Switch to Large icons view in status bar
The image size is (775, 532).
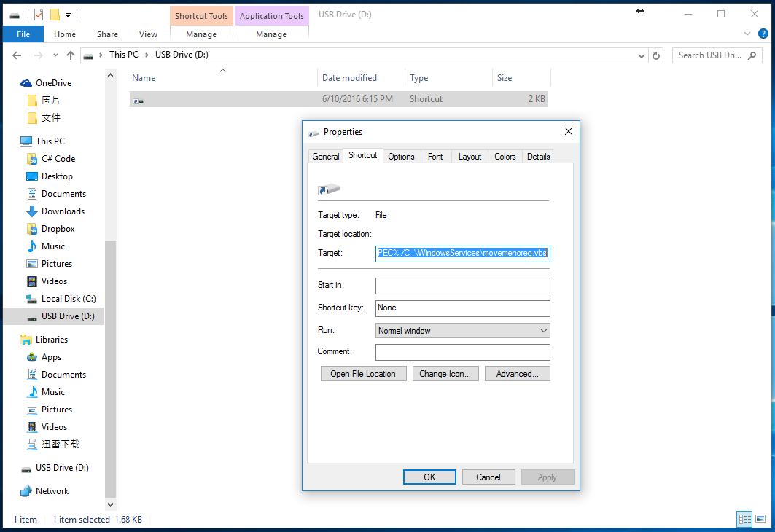click(760, 519)
